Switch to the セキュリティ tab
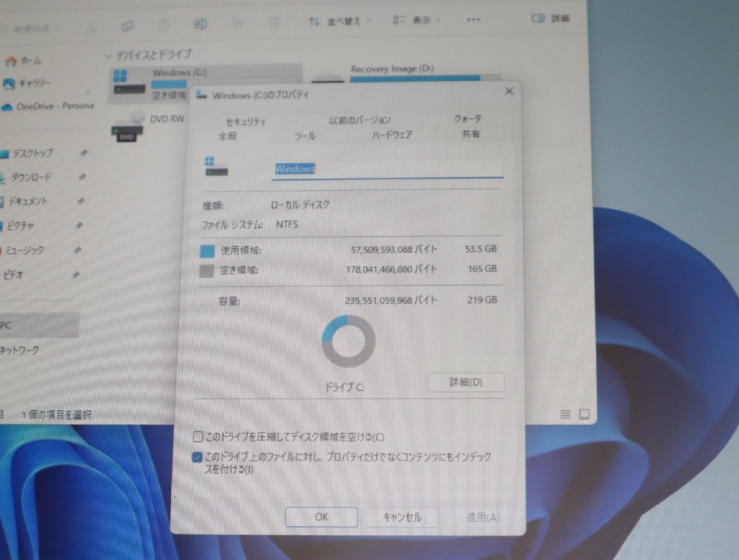Image resolution: width=739 pixels, height=560 pixels. 246,121
